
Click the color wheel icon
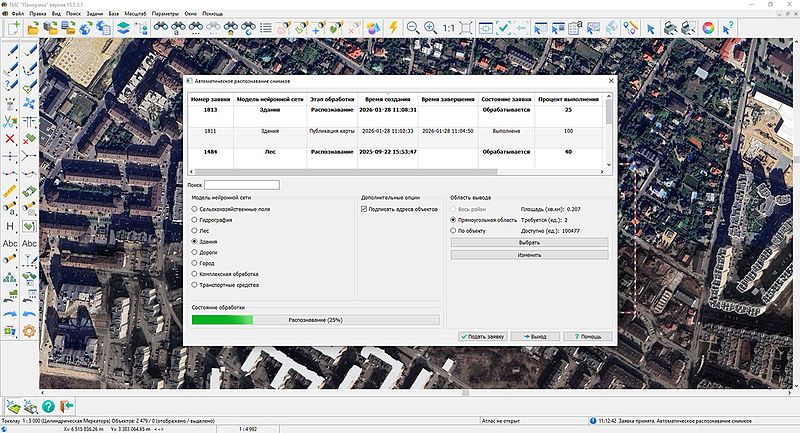[708, 29]
